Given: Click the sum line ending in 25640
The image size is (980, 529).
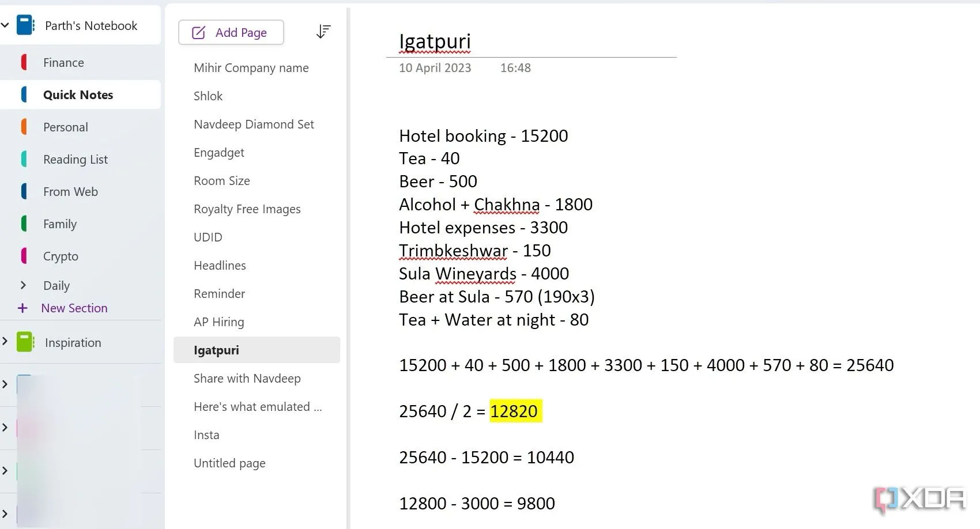Looking at the screenshot, I should point(646,365).
